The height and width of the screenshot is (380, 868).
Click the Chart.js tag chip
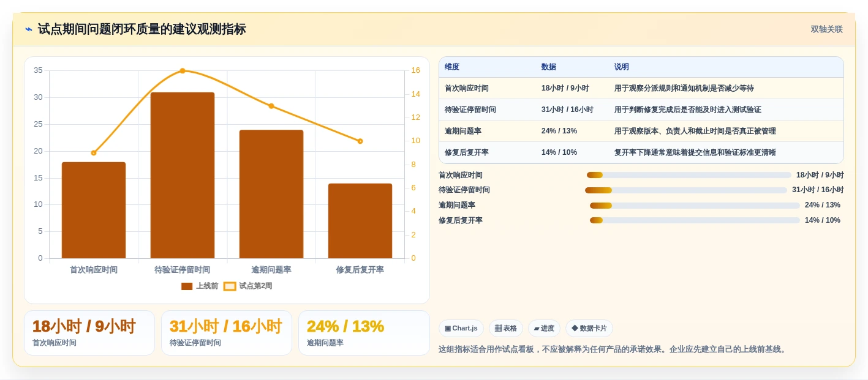pos(461,329)
